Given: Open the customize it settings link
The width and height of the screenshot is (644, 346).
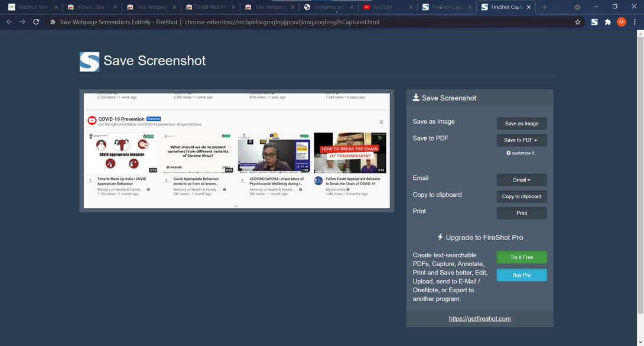Looking at the screenshot, I should (x=522, y=153).
